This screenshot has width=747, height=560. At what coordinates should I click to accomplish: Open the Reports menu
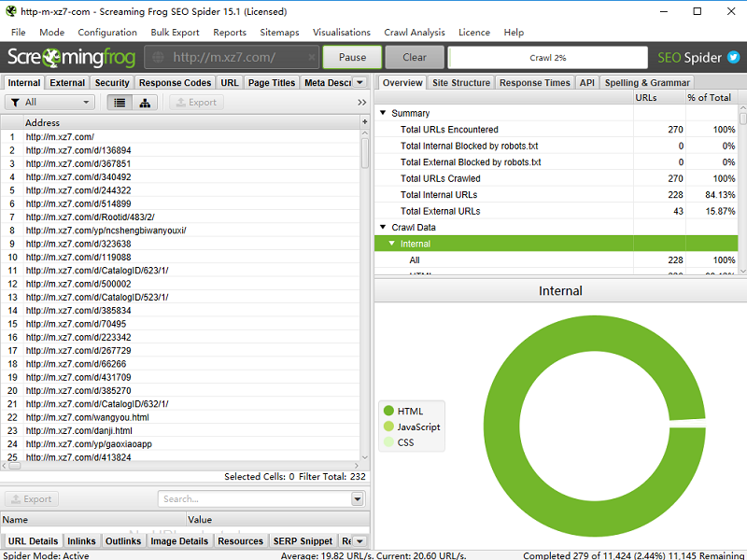230,33
